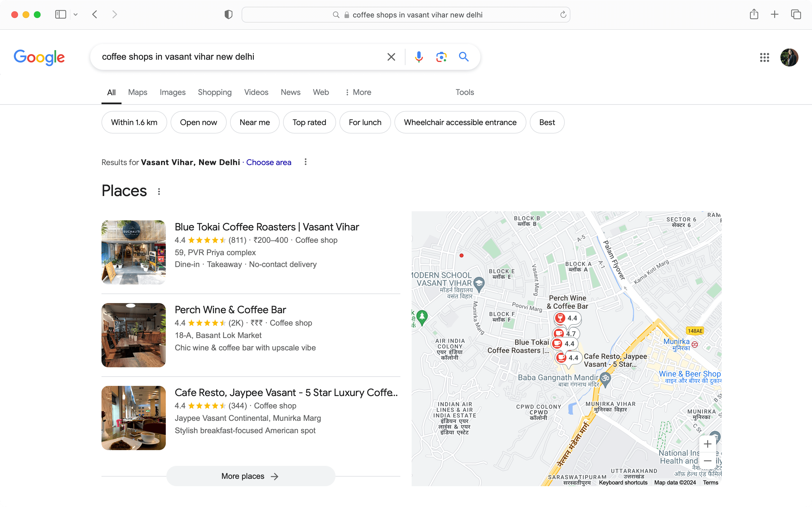
Task: Click Choose area to change location
Action: tap(268, 162)
